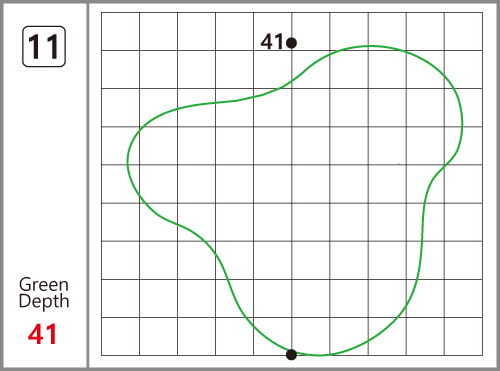The image size is (500, 371).
Task: Click the notch on the green's right side
Action: 441,169
